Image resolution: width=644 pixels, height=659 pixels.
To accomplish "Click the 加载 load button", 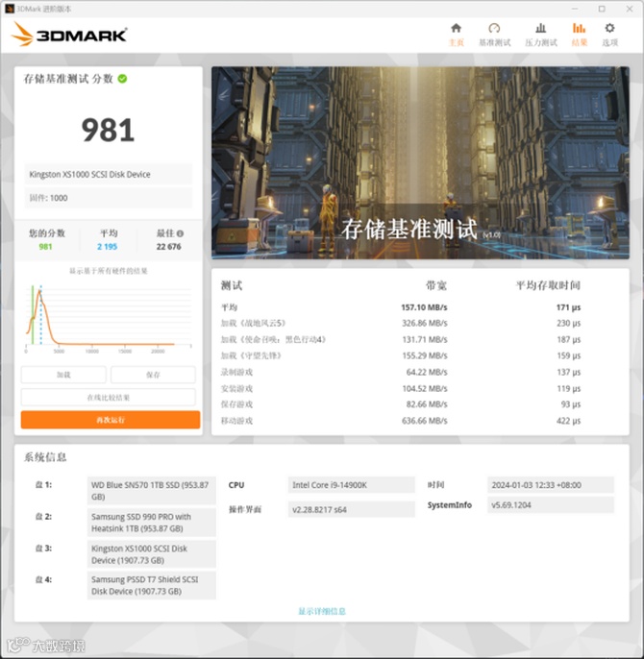I will click(63, 375).
